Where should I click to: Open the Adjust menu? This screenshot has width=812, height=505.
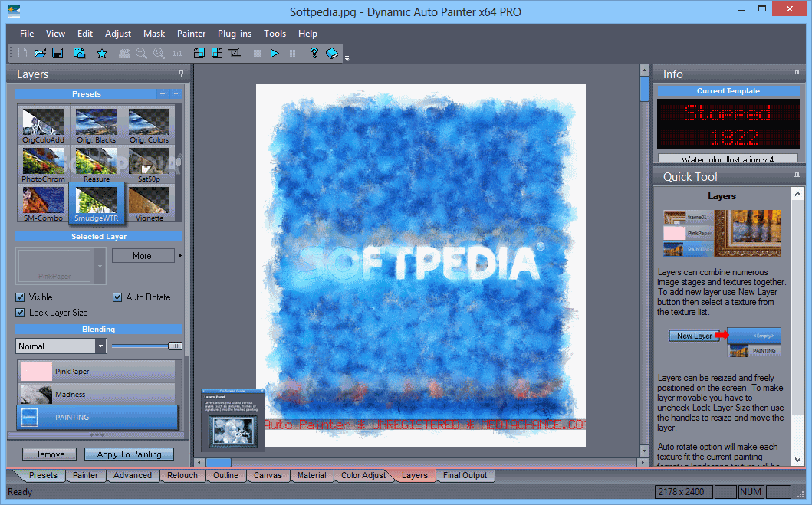coord(118,34)
